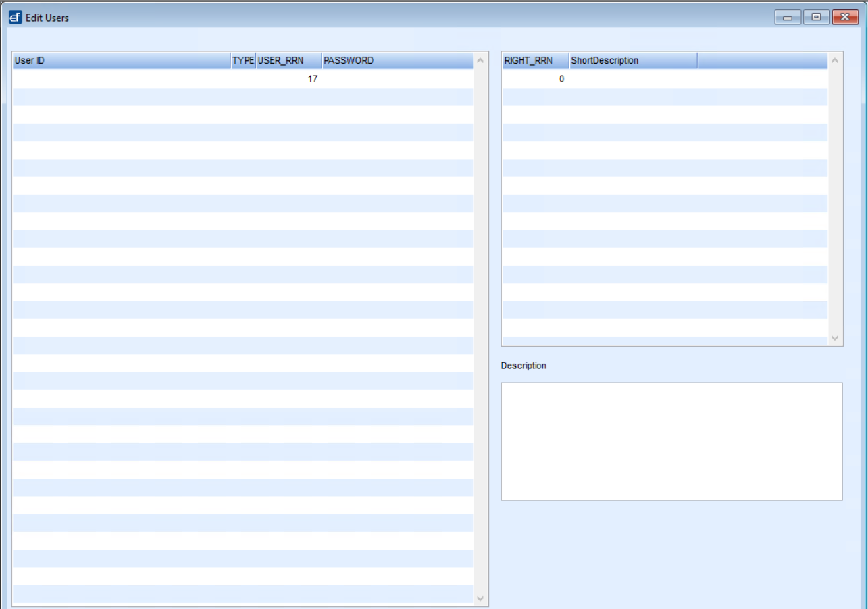This screenshot has width=868, height=609.
Task: Click the PASSWORD column header
Action: 397,61
